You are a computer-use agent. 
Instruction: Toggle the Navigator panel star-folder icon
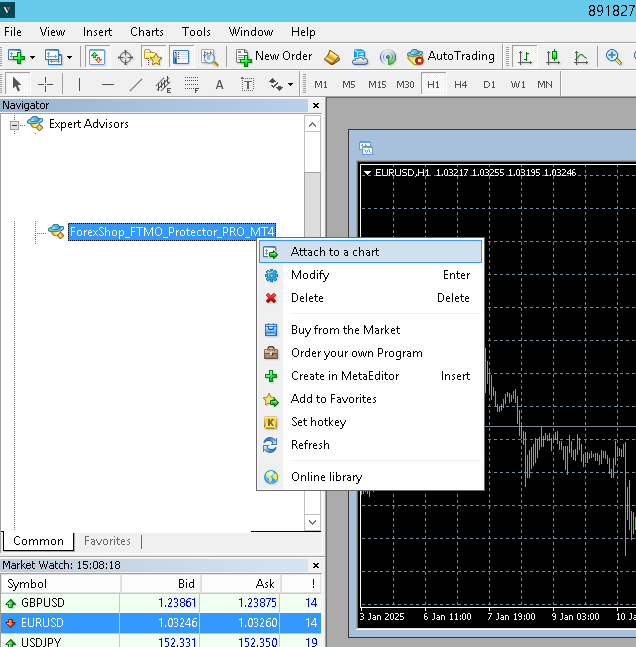tap(152, 57)
